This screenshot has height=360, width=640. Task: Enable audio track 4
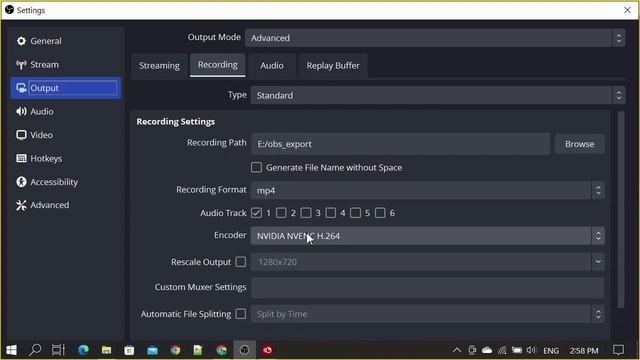331,213
